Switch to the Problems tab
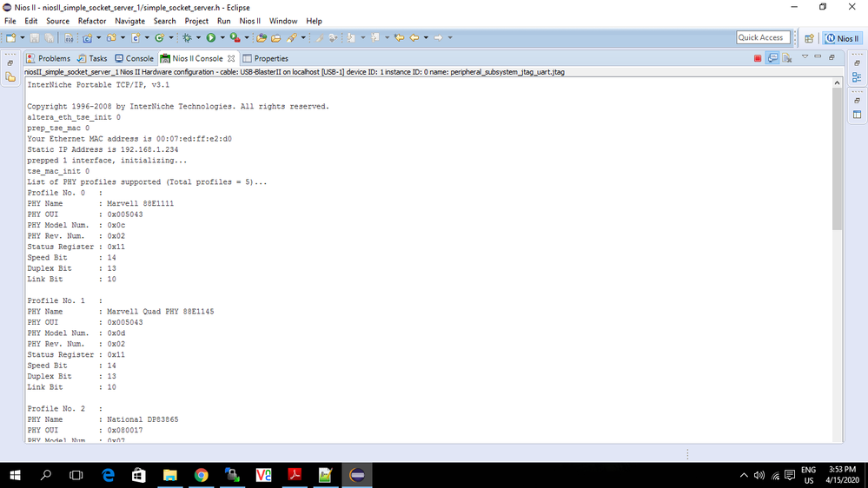Screen dimensions: 868x488 48,58
